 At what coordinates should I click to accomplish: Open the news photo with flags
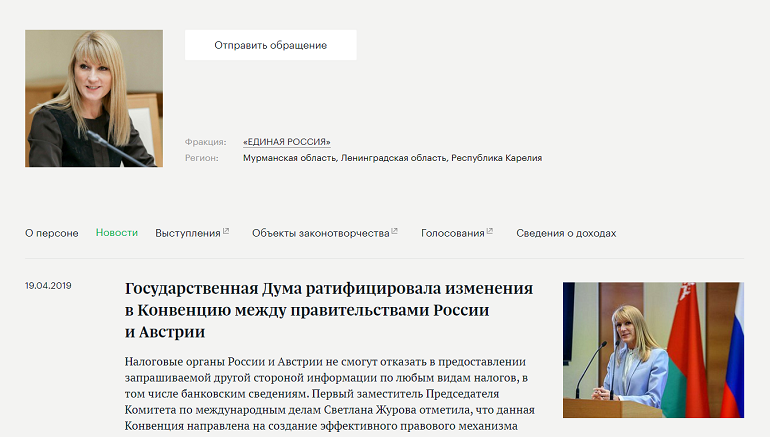[x=653, y=350]
